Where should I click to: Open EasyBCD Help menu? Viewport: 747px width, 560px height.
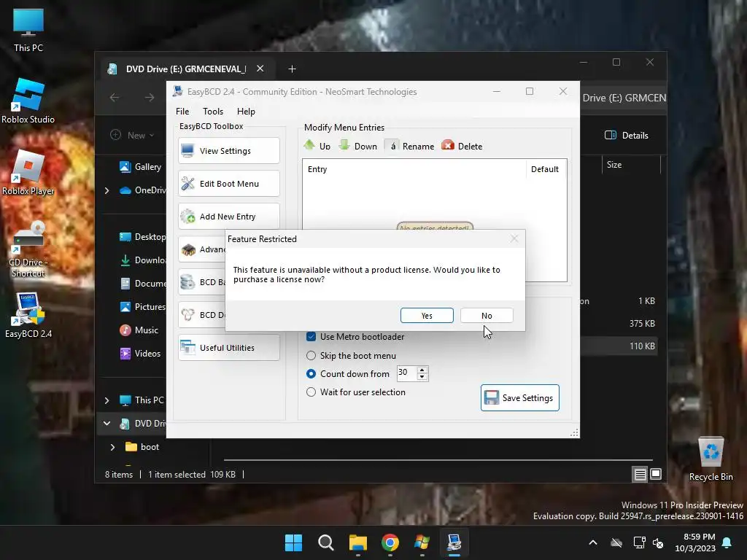coord(246,112)
